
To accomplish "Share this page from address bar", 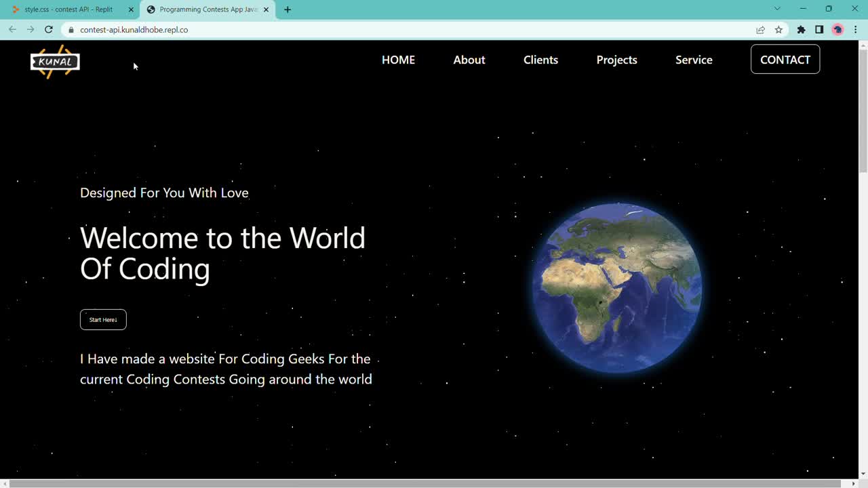I will pyautogui.click(x=760, y=30).
